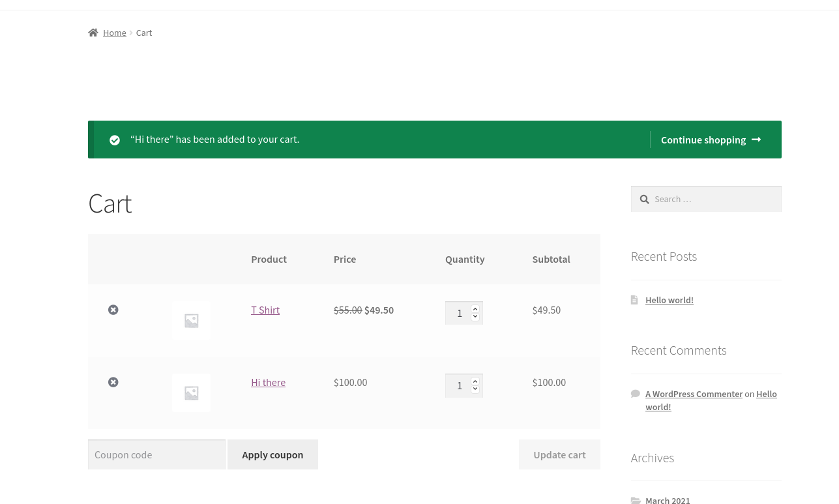Open the Hi there product thumbnail

coord(191,393)
